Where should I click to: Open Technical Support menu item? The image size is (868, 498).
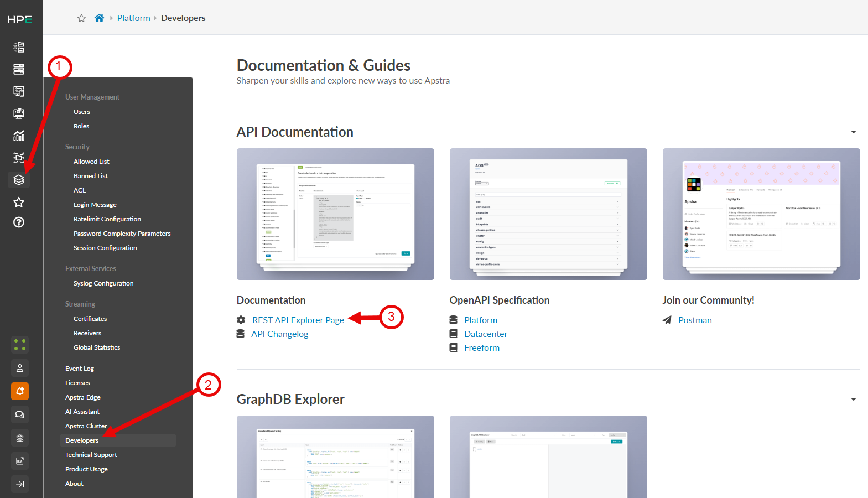click(x=91, y=455)
